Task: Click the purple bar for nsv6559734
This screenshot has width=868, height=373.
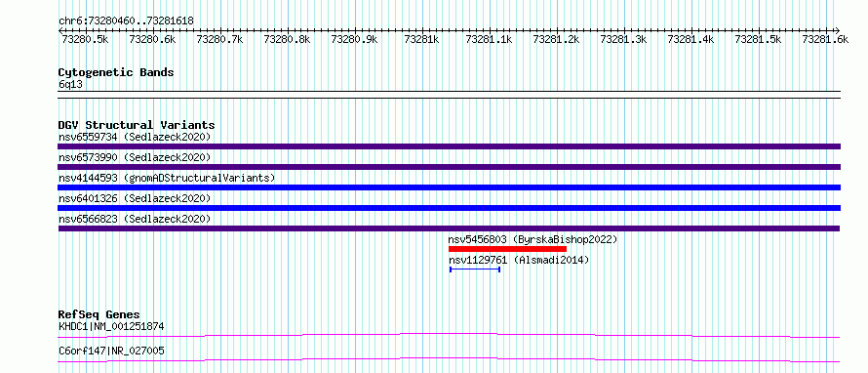Action: [x=449, y=146]
